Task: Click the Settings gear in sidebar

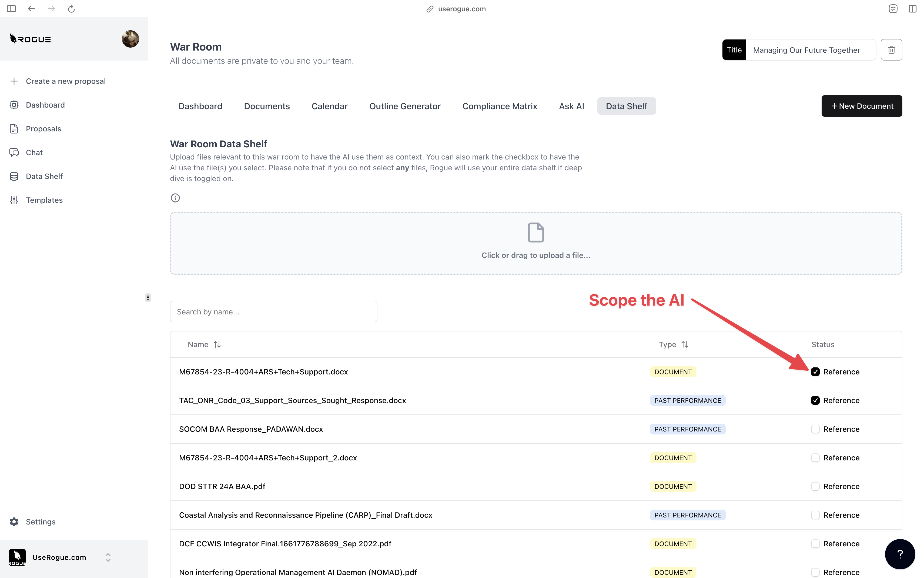Action: pos(14,522)
